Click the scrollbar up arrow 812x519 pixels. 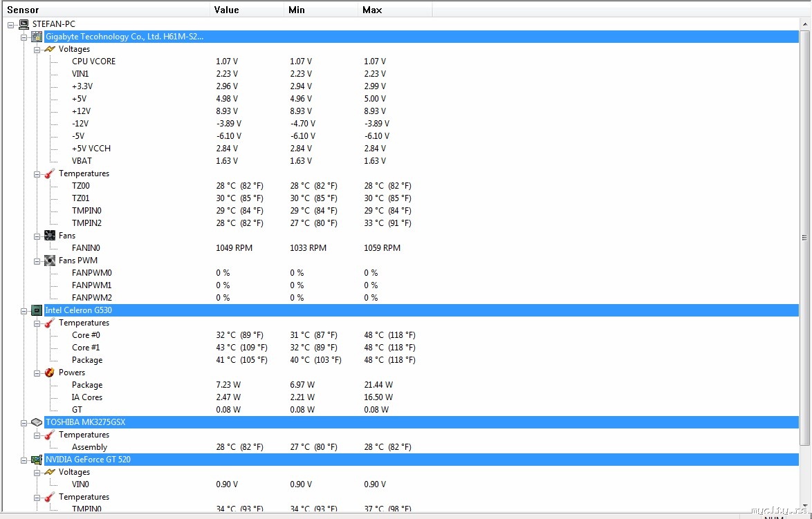(x=804, y=23)
